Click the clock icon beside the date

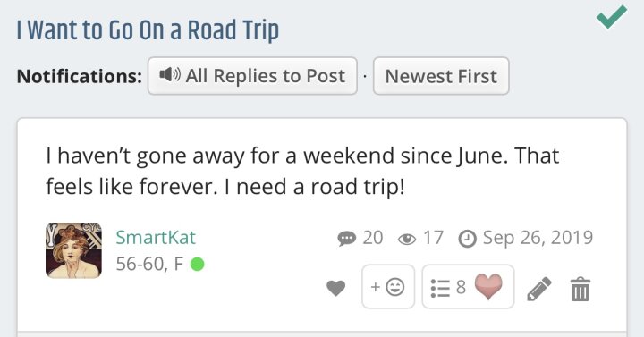click(467, 239)
